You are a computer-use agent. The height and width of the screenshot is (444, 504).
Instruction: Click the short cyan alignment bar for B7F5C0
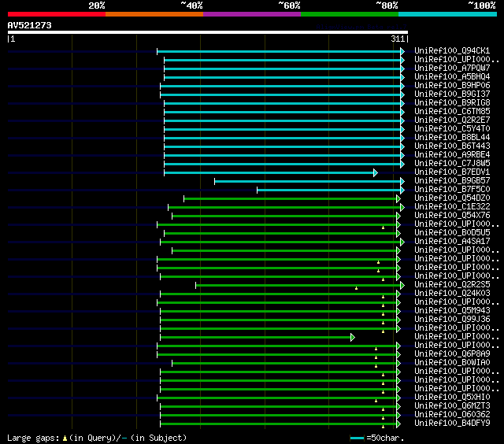328,191
